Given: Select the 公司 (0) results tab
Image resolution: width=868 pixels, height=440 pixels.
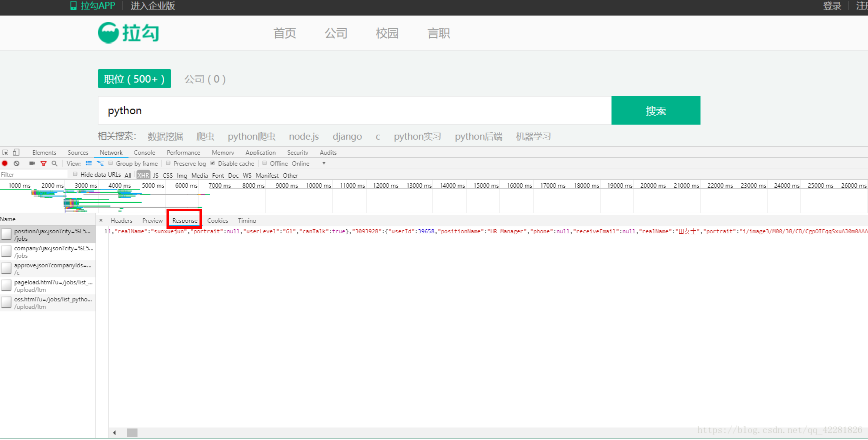Looking at the screenshot, I should click(x=205, y=79).
